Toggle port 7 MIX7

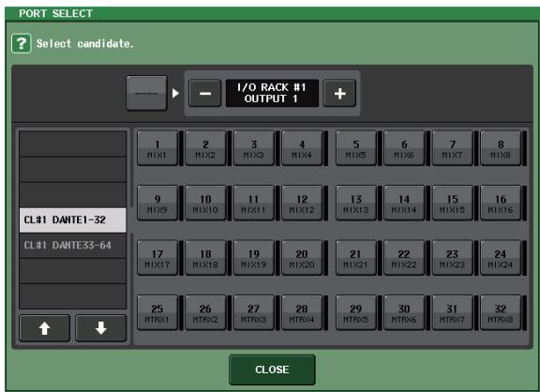coord(453,148)
